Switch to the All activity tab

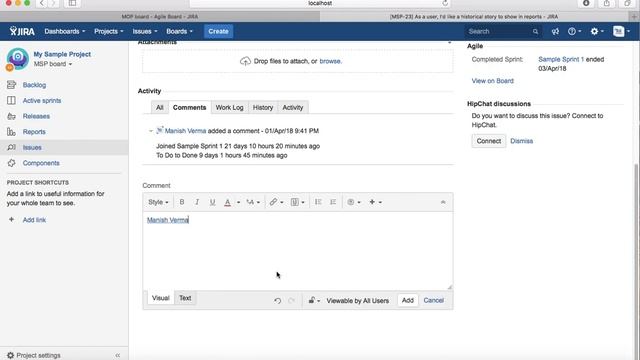[x=160, y=107]
